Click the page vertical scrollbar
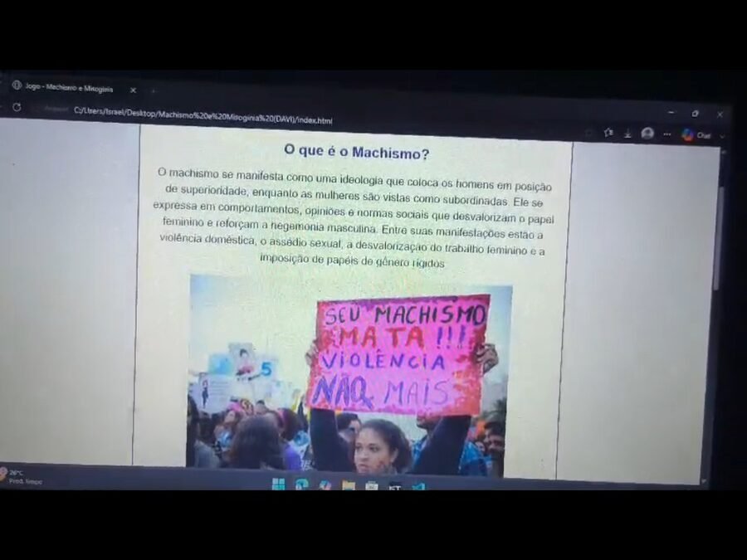Image resolution: width=747 pixels, height=560 pixels. point(718,238)
